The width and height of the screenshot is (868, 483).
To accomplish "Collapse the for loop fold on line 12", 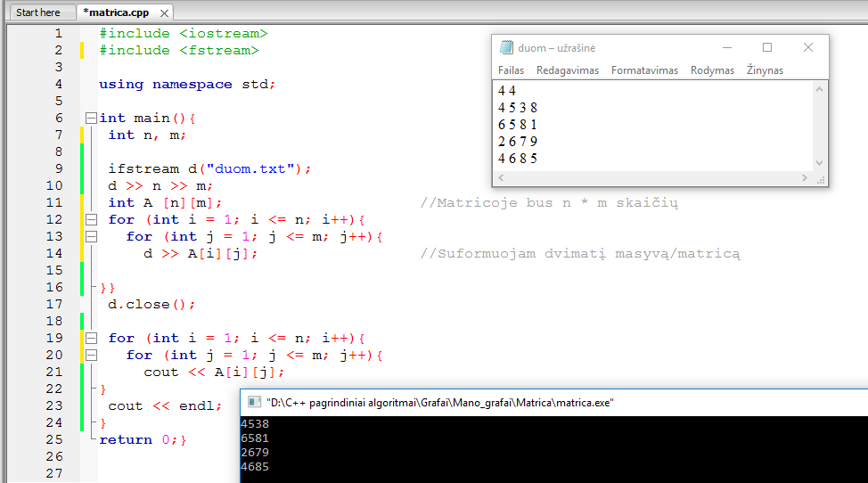I will tap(91, 219).
